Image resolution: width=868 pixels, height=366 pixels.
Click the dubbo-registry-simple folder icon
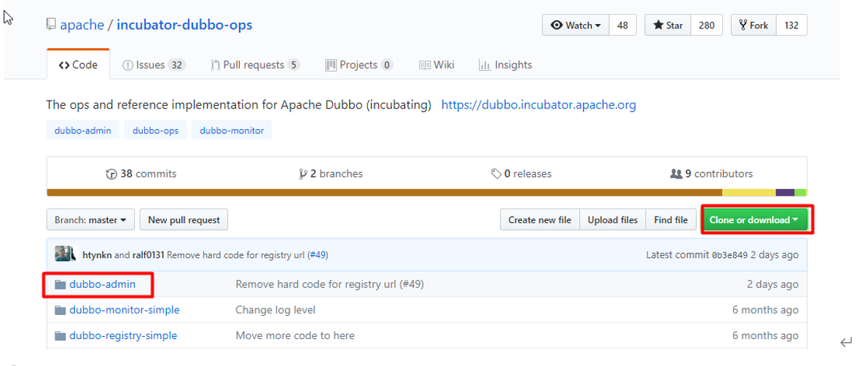click(60, 336)
